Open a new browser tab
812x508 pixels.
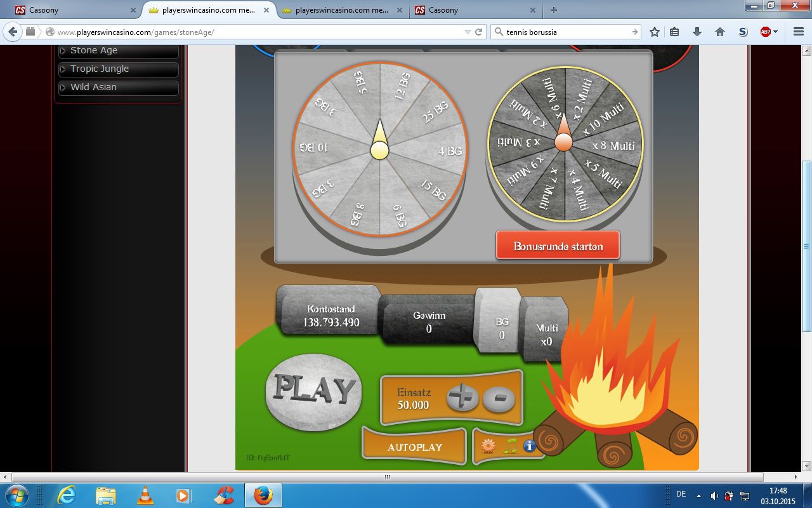point(554,10)
